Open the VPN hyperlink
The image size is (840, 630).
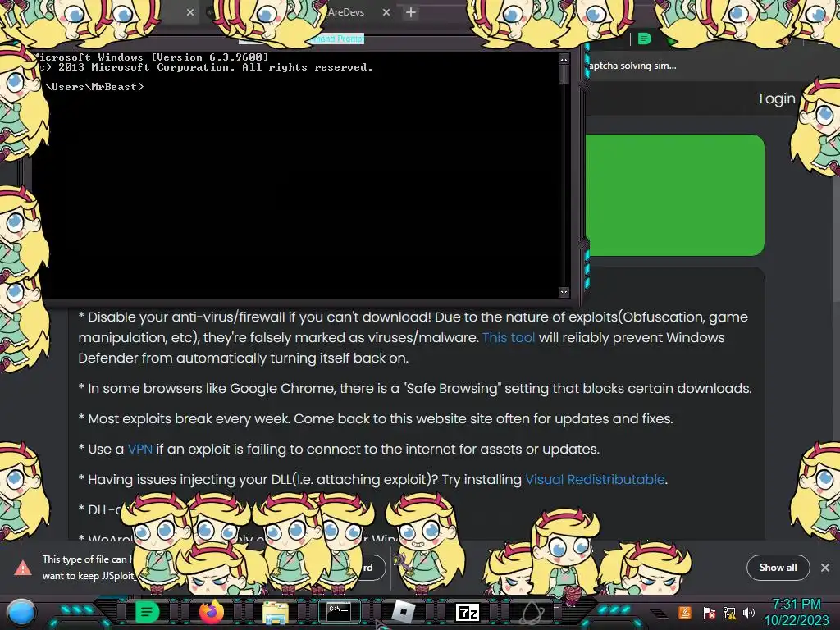tap(140, 449)
